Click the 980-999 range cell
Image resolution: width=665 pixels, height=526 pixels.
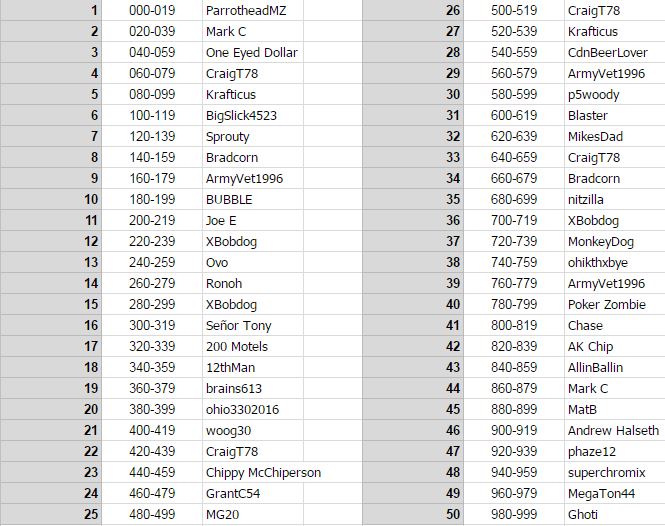pos(514,515)
